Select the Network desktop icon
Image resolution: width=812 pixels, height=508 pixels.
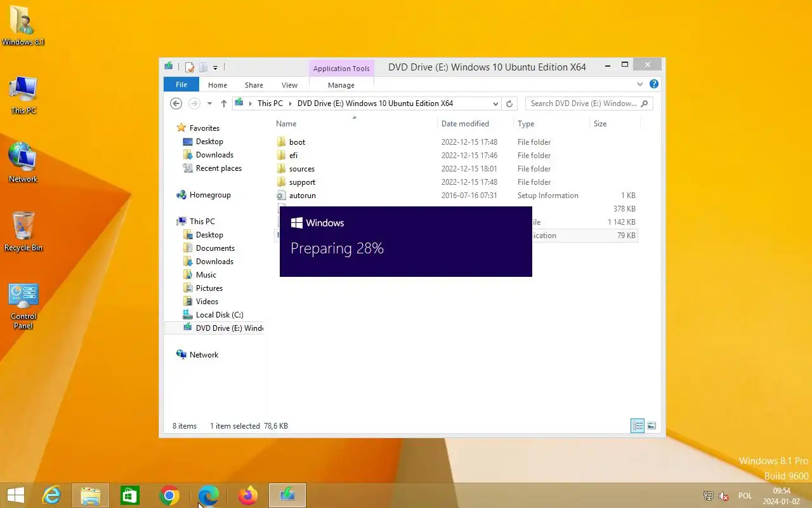23,163
